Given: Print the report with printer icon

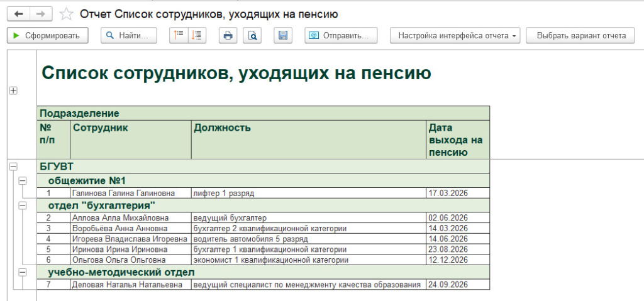Looking at the screenshot, I should click(x=228, y=36).
